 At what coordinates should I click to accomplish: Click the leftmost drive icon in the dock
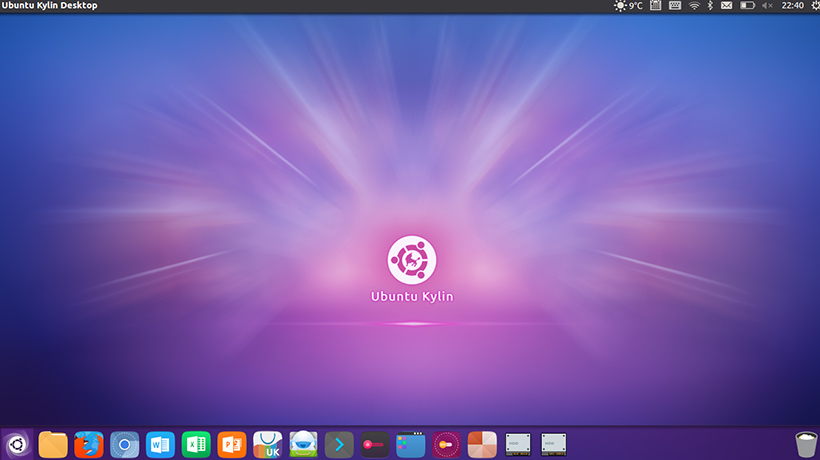coord(518,444)
